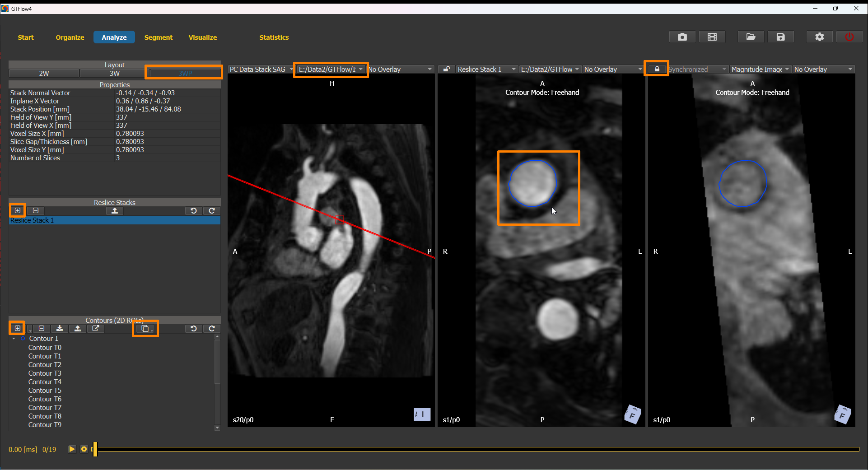Open the Statistics tab
Image resolution: width=868 pixels, height=470 pixels.
[274, 37]
